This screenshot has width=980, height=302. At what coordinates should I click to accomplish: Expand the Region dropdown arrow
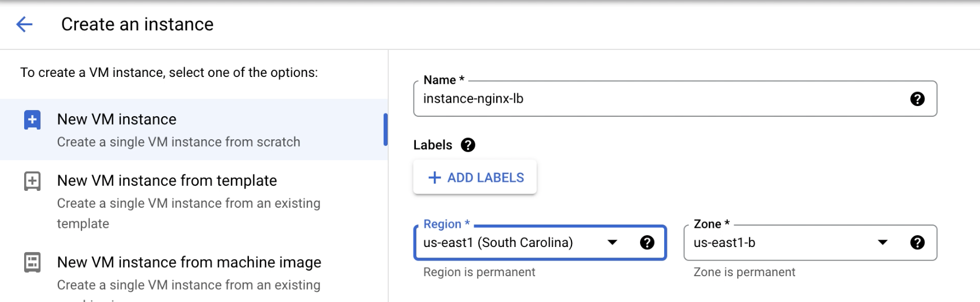pyautogui.click(x=612, y=242)
